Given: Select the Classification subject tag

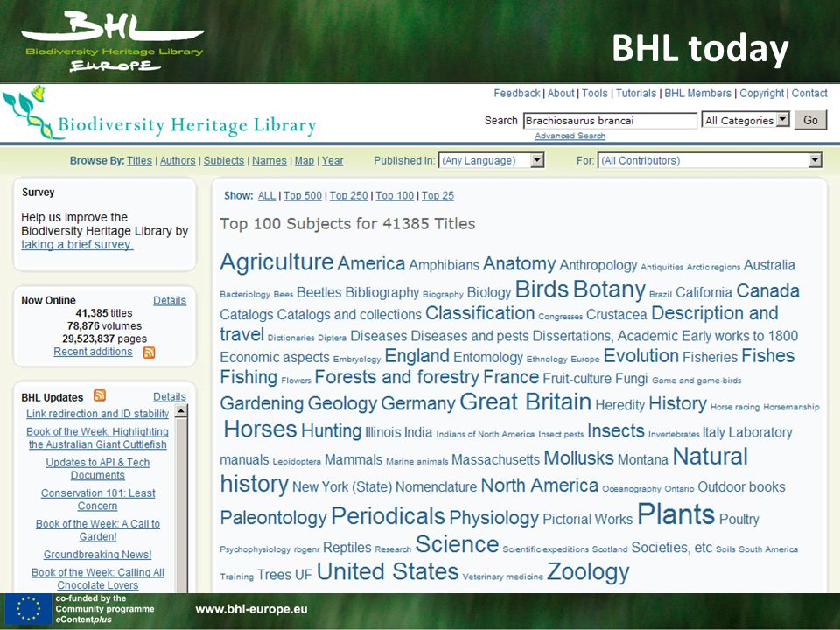Looking at the screenshot, I should tap(480, 313).
